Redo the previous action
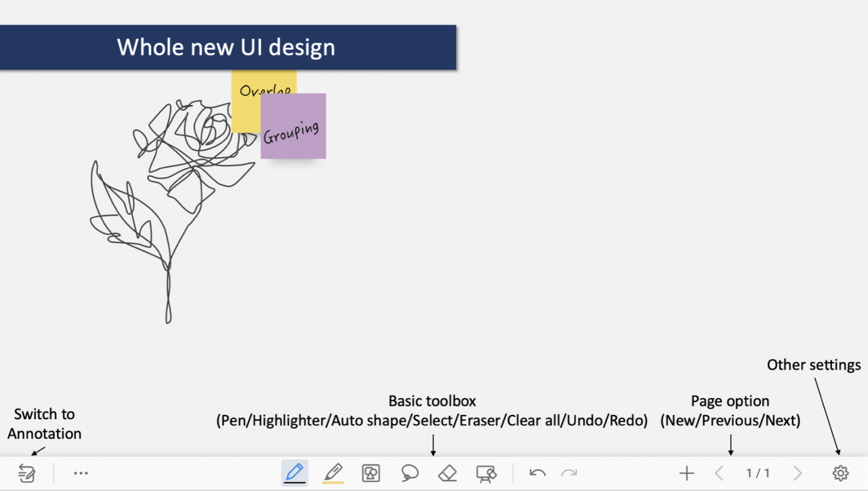 pos(569,473)
